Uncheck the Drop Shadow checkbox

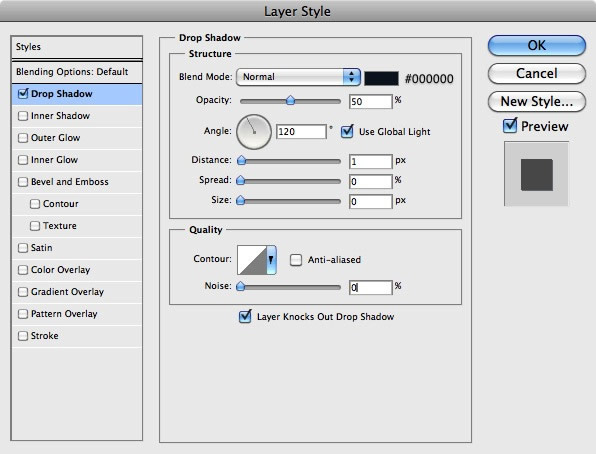point(23,94)
